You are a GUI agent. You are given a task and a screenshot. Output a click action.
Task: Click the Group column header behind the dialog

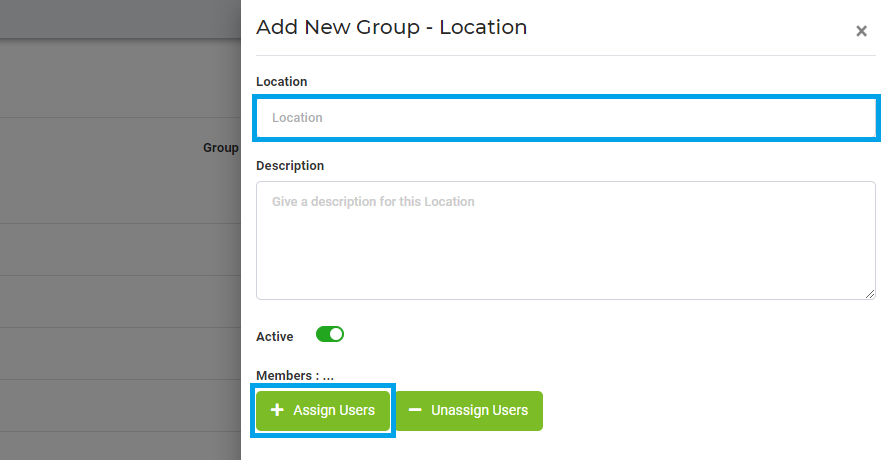(x=220, y=147)
